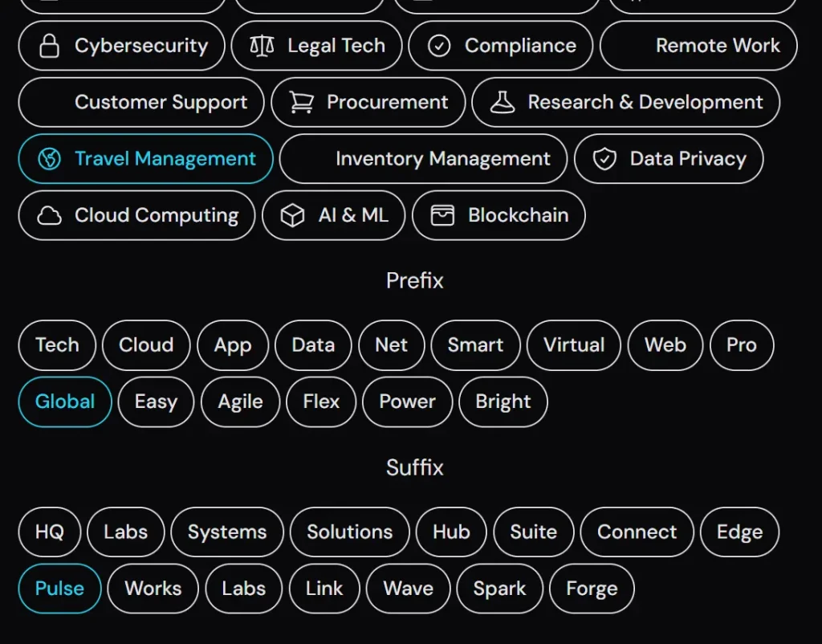Choose the Virtual prefix
822x644 pixels.
(573, 345)
